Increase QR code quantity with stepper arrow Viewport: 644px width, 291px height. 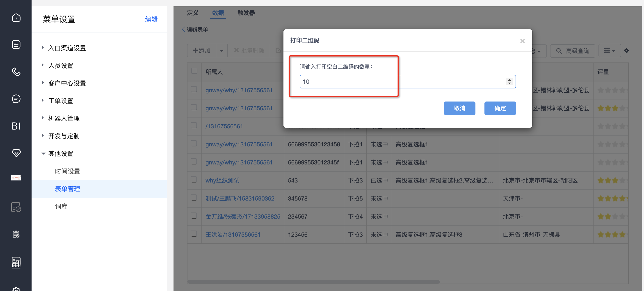point(509,80)
